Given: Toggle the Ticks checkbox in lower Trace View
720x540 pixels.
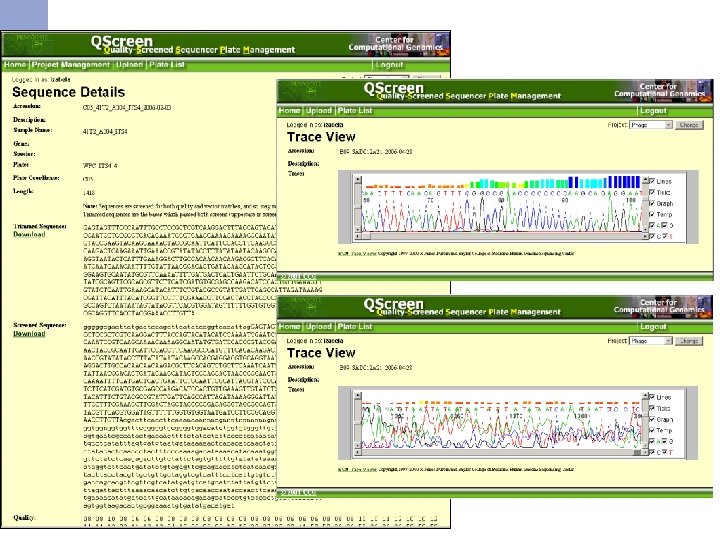Looking at the screenshot, I should pos(652,408).
